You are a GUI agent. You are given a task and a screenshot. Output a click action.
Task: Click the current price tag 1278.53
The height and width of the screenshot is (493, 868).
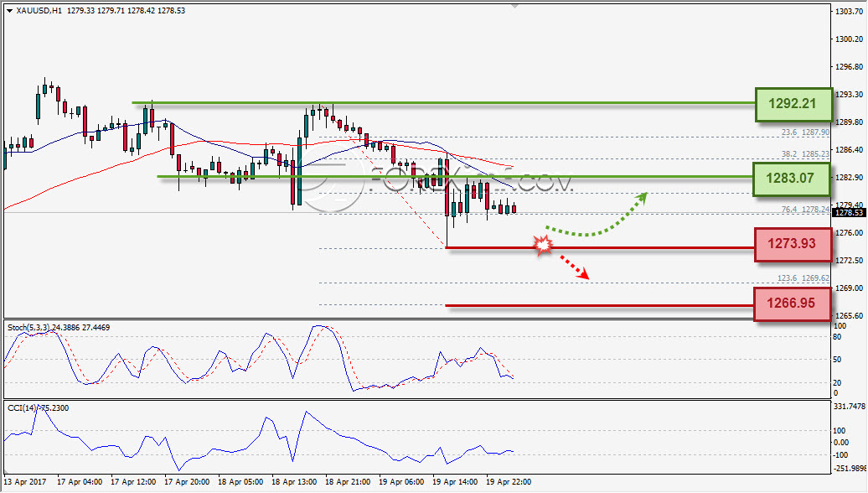[x=849, y=213]
